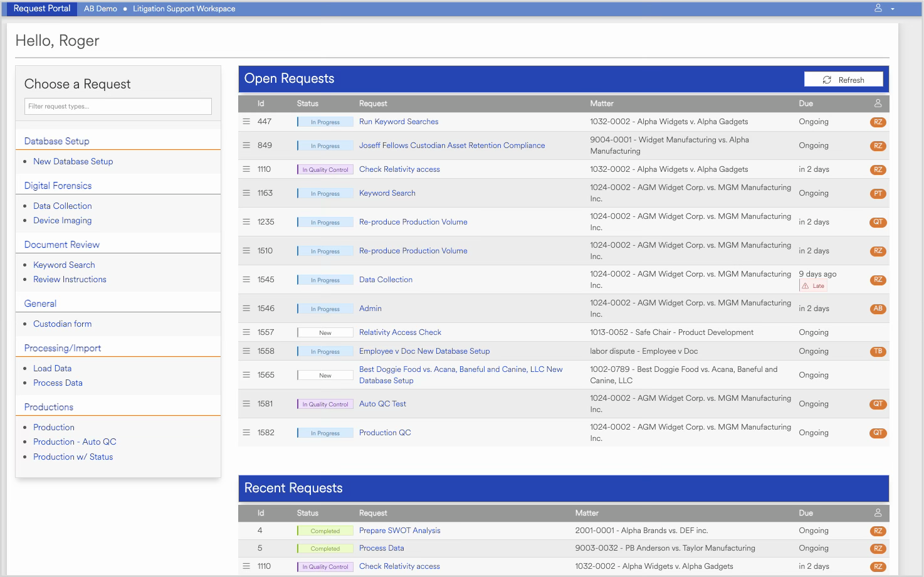Click the Refresh button
This screenshot has width=924, height=577.
843,80
